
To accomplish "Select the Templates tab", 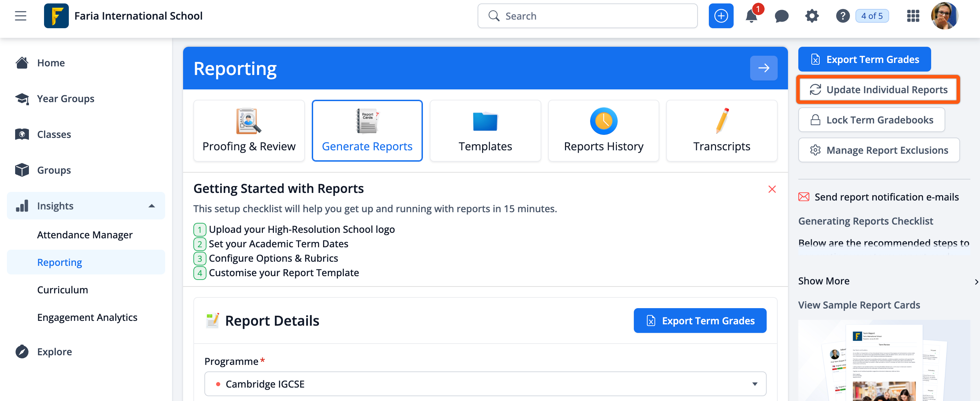I will 485,130.
